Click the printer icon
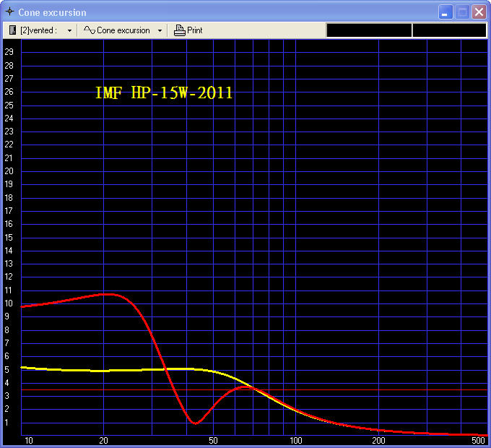The width and height of the screenshot is (491, 448). [x=179, y=30]
